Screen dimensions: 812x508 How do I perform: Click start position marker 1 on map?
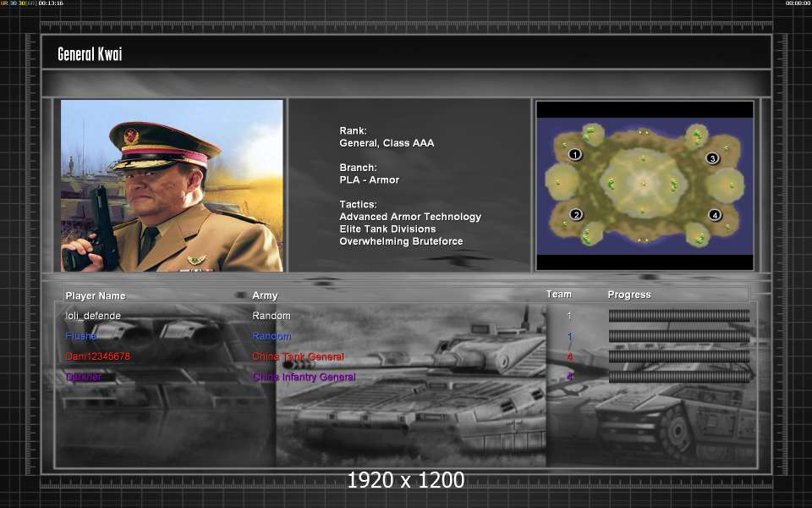click(575, 154)
